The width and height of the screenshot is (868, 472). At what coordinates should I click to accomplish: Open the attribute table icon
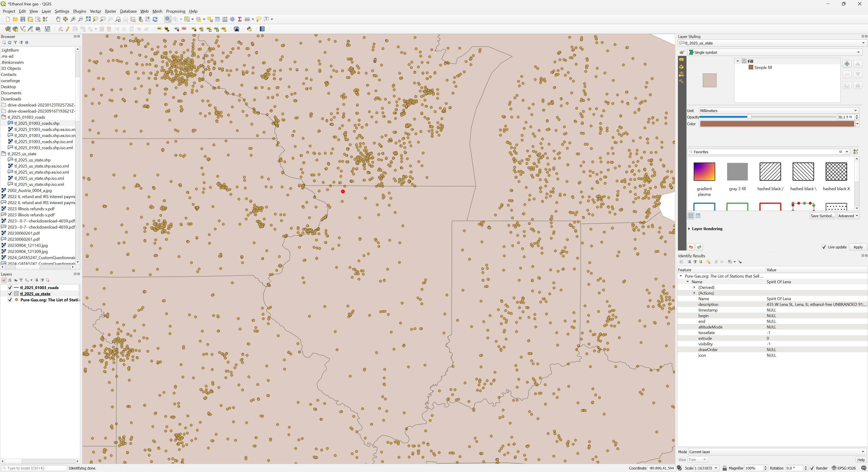217,19
